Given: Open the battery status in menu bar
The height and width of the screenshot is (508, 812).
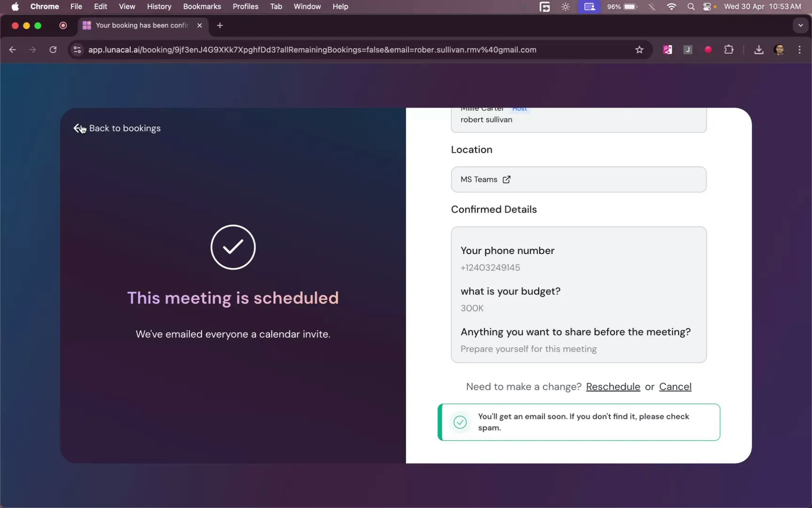Looking at the screenshot, I should click(x=622, y=7).
